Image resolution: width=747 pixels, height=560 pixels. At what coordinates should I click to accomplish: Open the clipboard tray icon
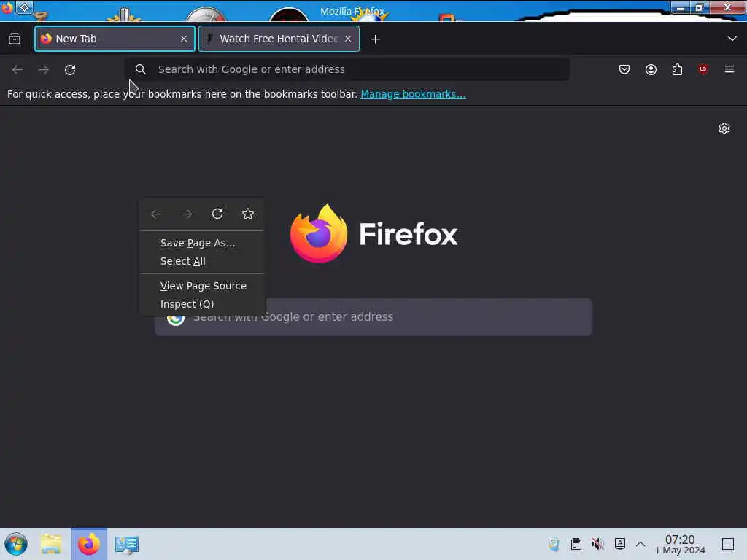(576, 544)
